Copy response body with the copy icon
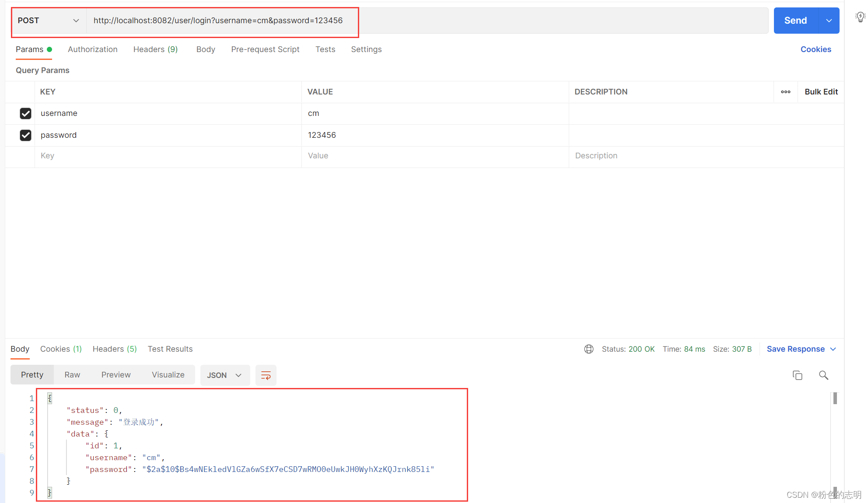 click(x=797, y=375)
